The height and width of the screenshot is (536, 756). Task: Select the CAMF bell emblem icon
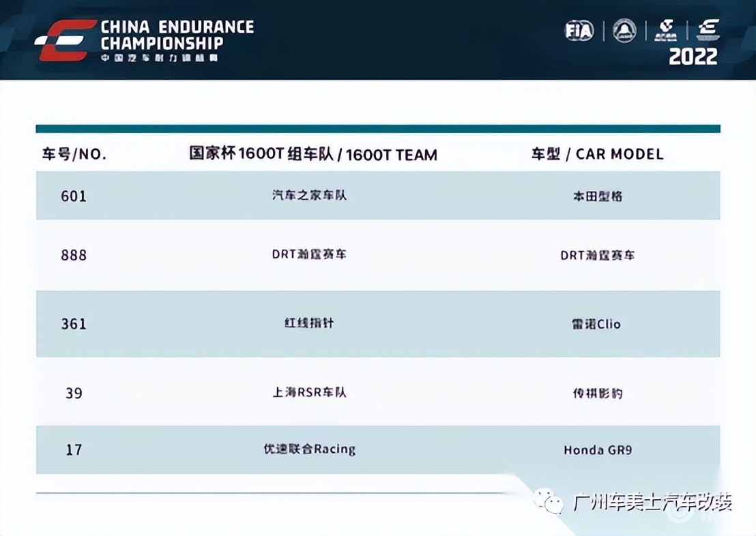pyautogui.click(x=625, y=30)
